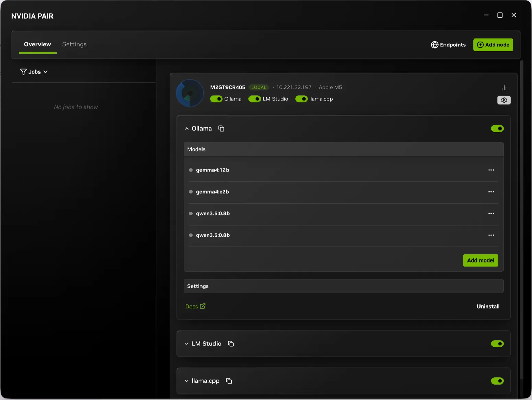The height and width of the screenshot is (400, 532).
Task: Close the NVIDIA PAIR window
Action: 514,15
